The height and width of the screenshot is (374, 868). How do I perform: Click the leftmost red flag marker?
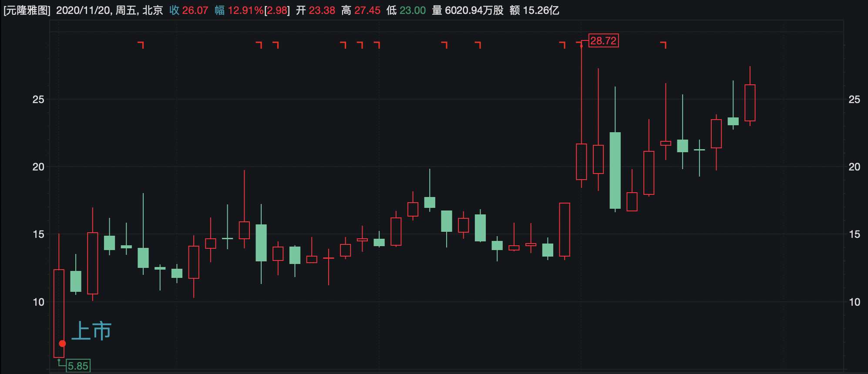(141, 44)
